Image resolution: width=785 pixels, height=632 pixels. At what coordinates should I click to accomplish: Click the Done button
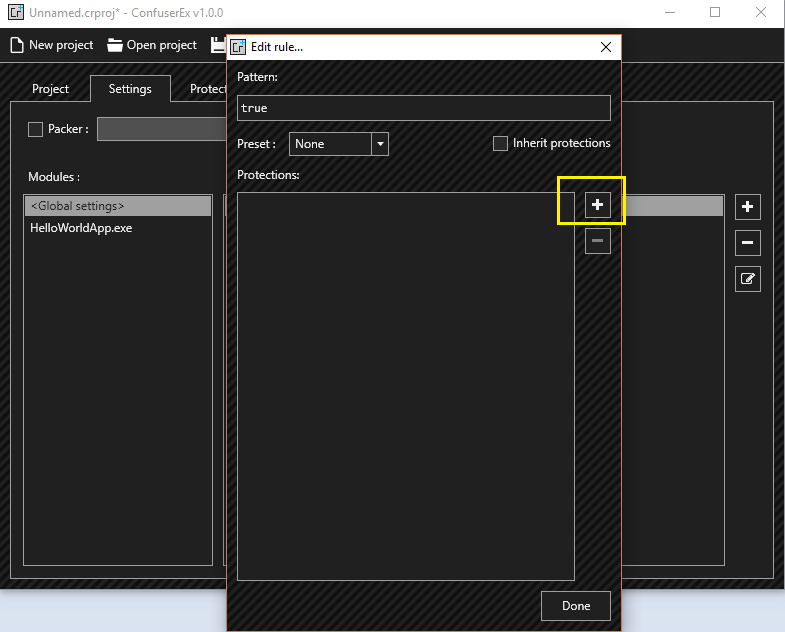pos(576,606)
